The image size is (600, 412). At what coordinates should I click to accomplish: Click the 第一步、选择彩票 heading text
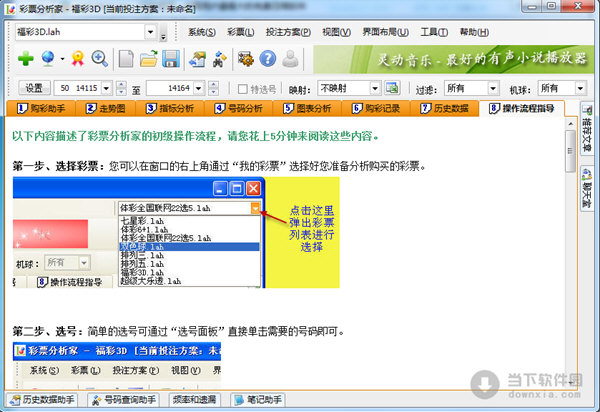point(58,166)
